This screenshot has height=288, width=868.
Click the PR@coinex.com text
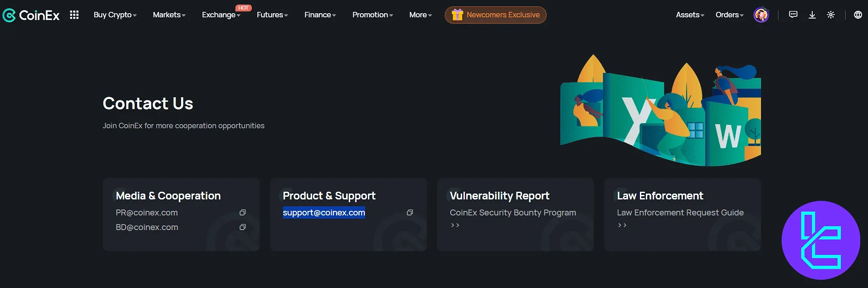[147, 213]
